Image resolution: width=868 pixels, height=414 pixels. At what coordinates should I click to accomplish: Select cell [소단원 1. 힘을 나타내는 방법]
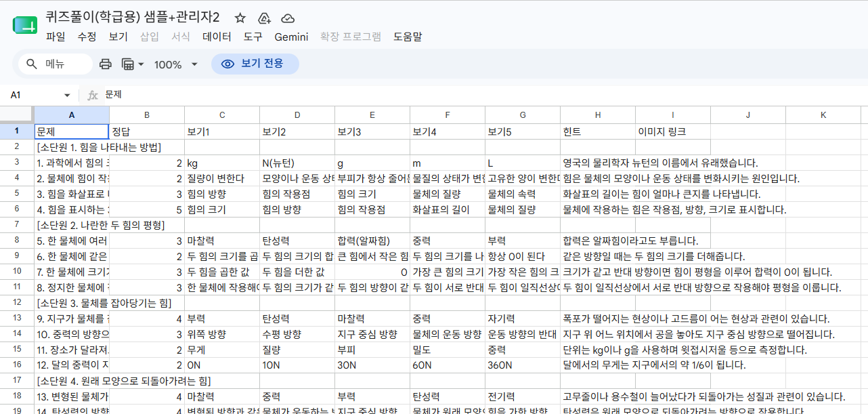click(72, 147)
